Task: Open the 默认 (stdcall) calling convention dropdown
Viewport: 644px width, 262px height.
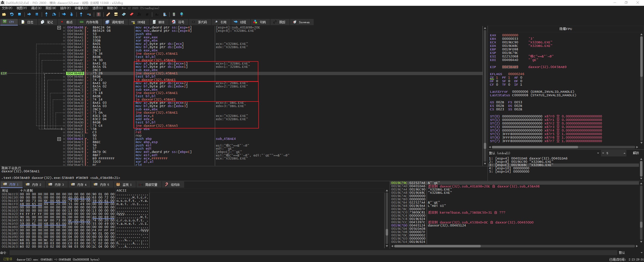Action: coord(543,153)
